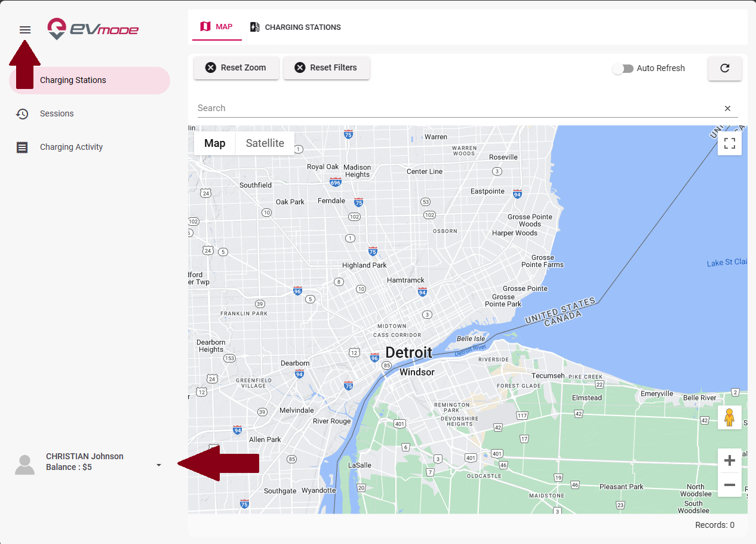Click the EV station icon in tab

coord(255,27)
